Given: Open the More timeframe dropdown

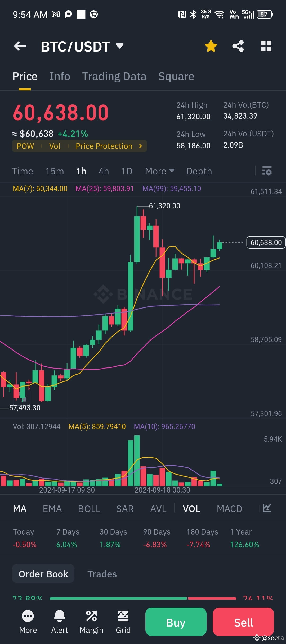Looking at the screenshot, I should point(159,171).
